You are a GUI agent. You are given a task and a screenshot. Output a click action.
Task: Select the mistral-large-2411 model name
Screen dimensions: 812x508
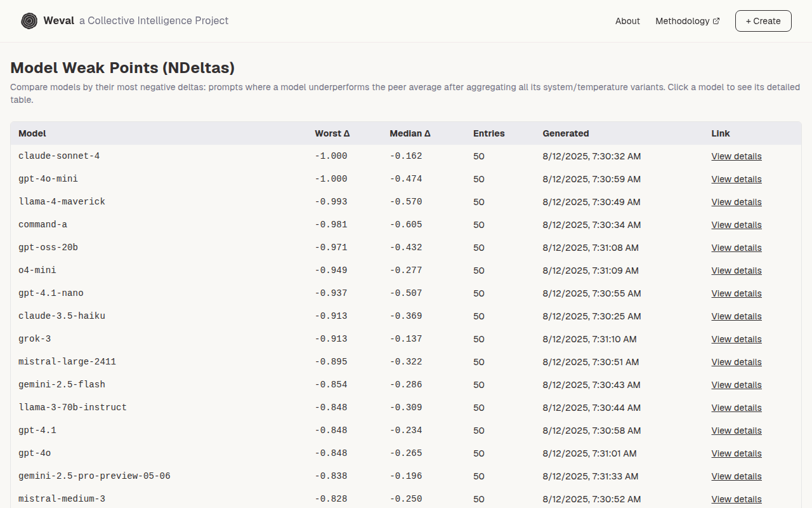[x=67, y=362]
